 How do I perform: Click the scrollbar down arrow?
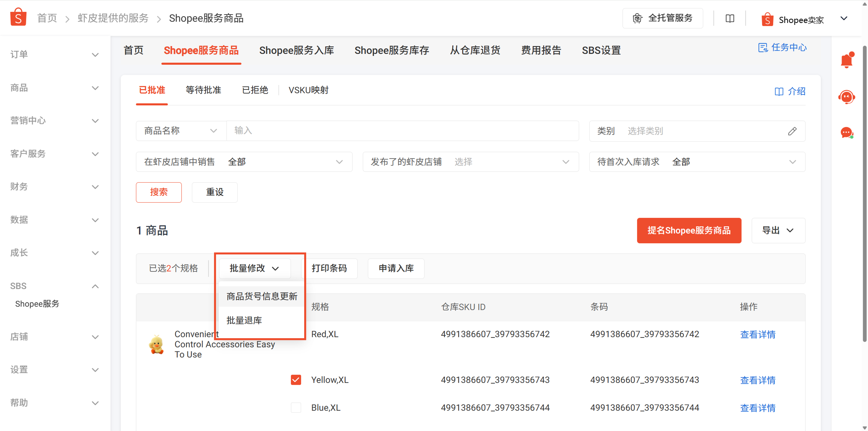point(865,428)
